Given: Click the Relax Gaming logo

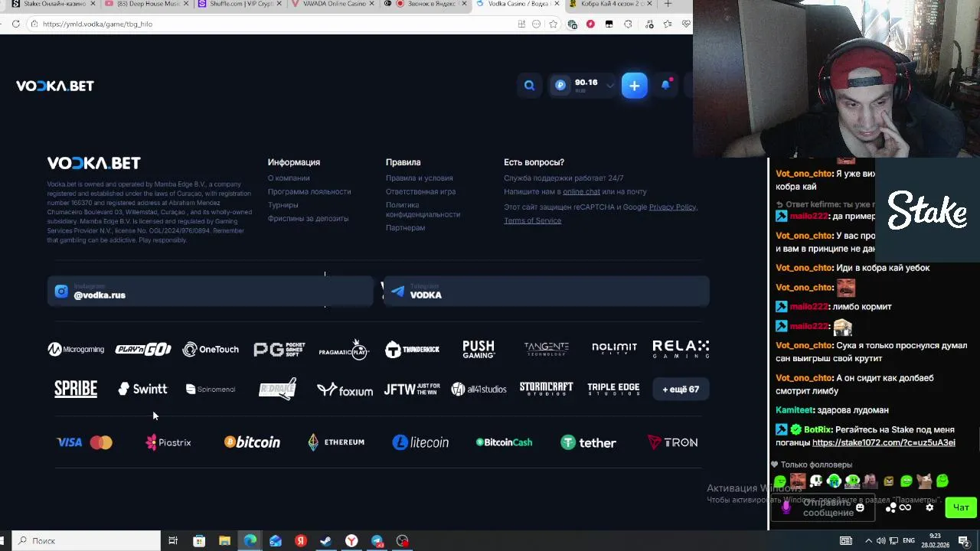Looking at the screenshot, I should click(681, 349).
